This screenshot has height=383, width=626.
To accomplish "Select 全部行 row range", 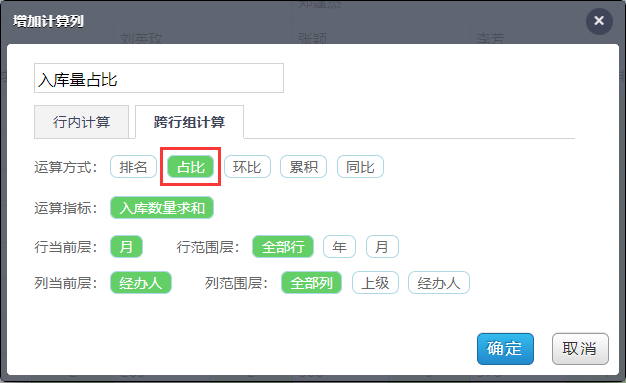I will pyautogui.click(x=283, y=246).
